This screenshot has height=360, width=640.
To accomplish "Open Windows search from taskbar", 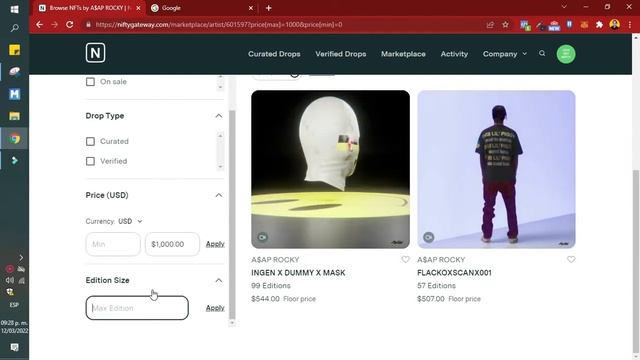I will tap(14, 28).
